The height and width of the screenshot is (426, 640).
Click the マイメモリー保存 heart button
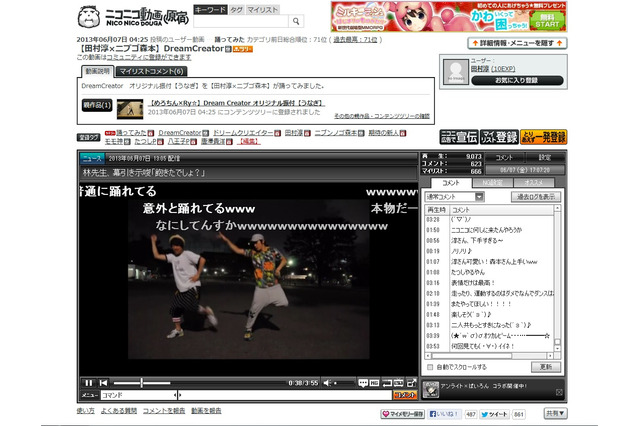(x=402, y=414)
